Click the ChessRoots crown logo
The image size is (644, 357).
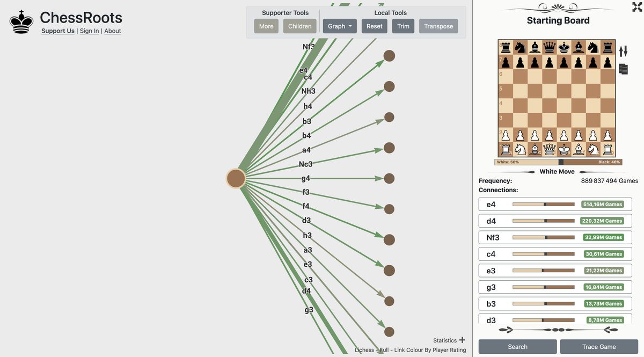tap(20, 23)
